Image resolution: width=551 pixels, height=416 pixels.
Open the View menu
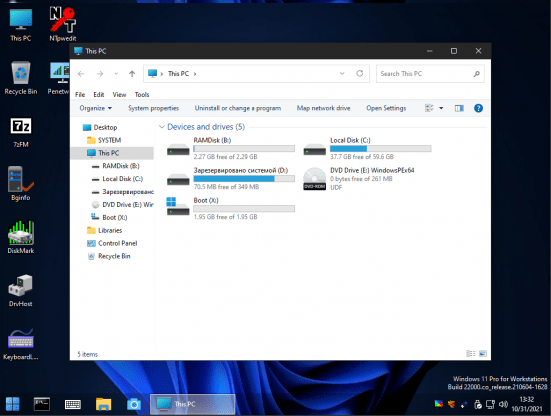point(119,95)
